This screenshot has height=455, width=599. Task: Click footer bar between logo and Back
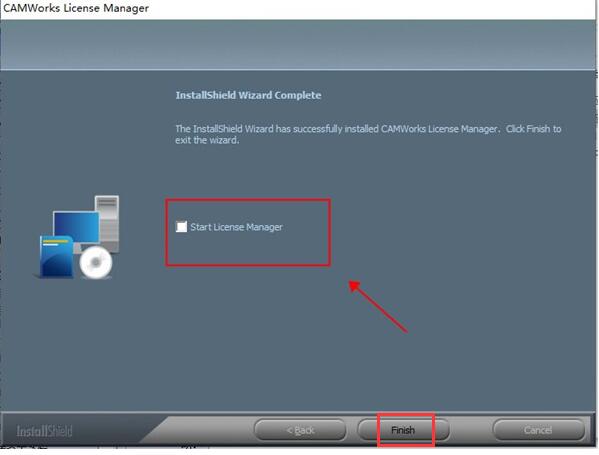coord(206,431)
